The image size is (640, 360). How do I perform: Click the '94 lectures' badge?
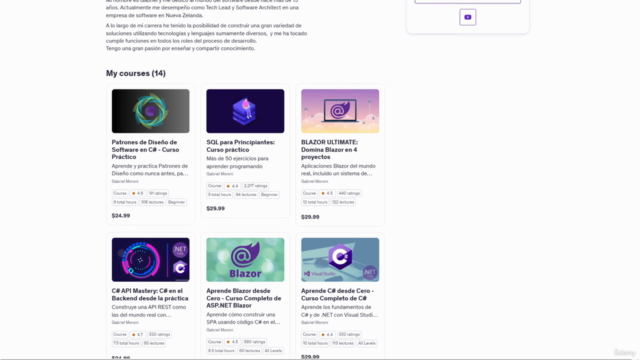pos(246,195)
